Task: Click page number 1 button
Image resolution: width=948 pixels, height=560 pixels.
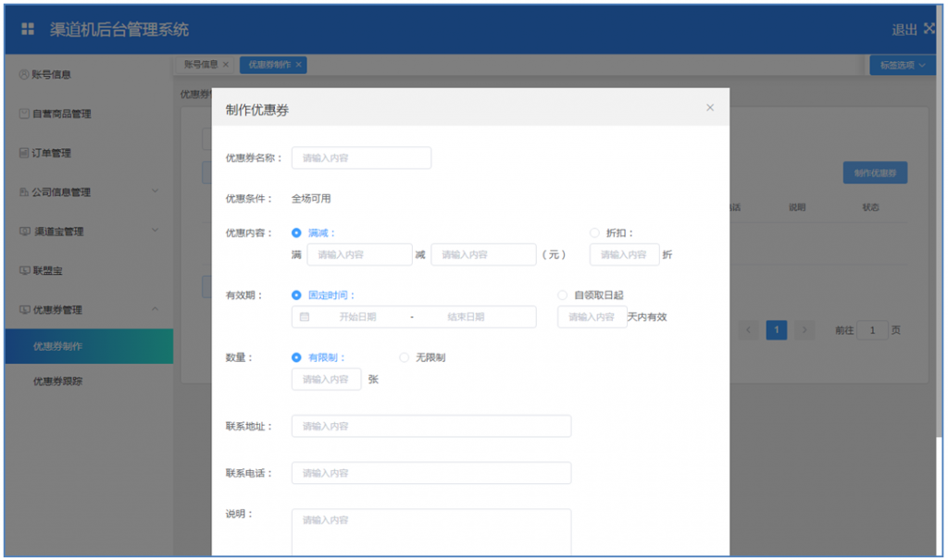Action: click(777, 330)
